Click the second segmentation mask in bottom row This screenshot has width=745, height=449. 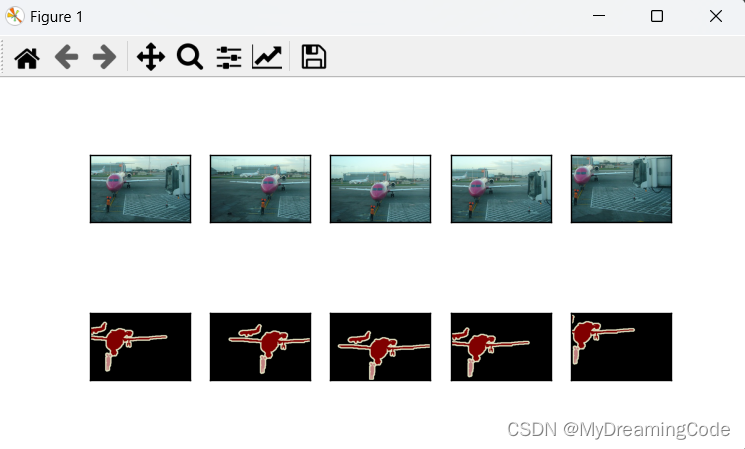tap(260, 347)
